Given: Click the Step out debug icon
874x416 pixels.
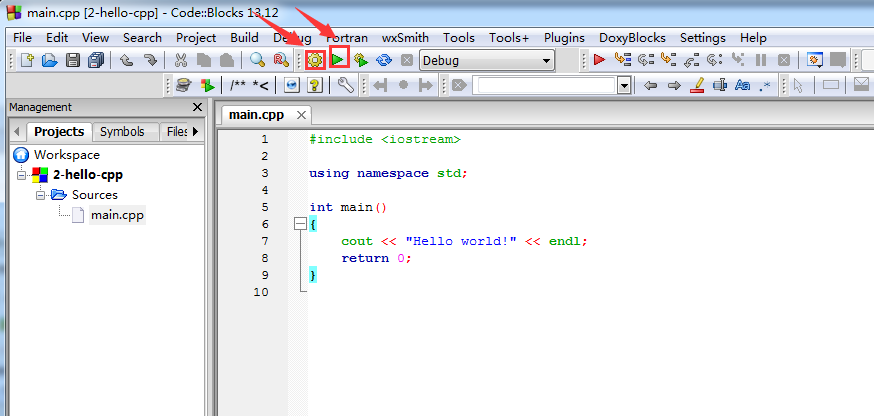Looking at the screenshot, I should click(x=692, y=59).
